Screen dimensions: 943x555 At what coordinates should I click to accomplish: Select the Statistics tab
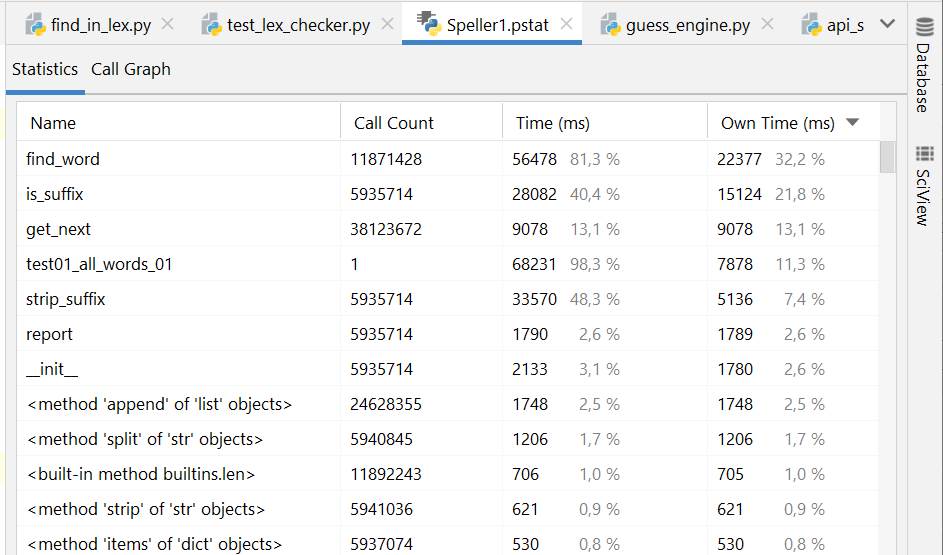click(x=45, y=69)
